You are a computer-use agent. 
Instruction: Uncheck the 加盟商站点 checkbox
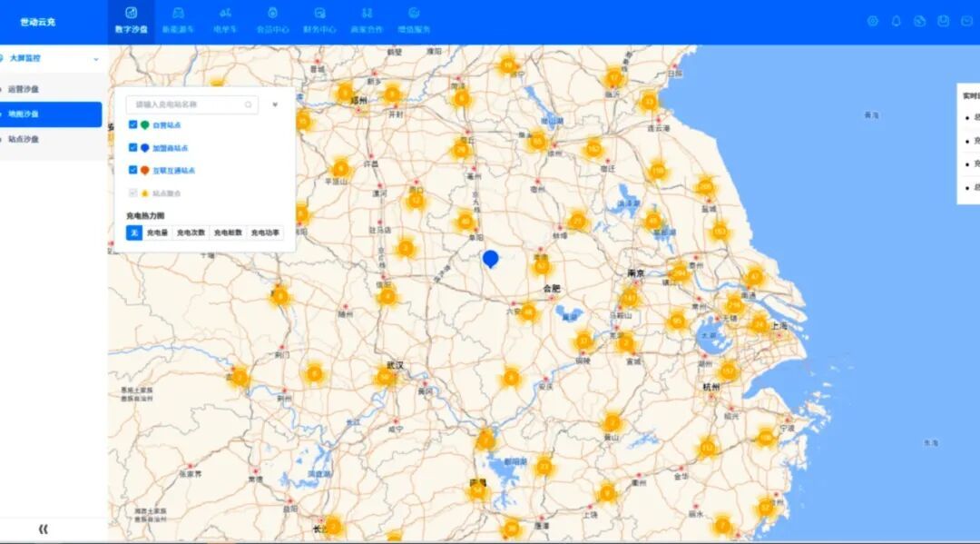point(133,147)
